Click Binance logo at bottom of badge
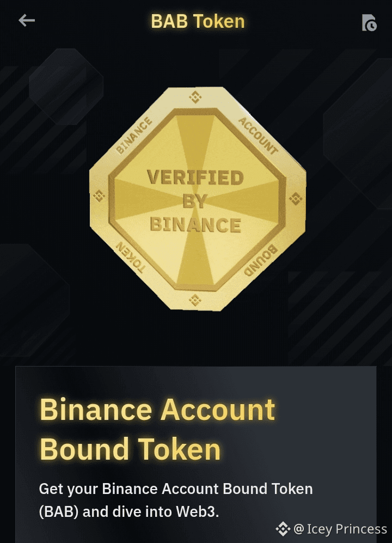This screenshot has height=543, width=392. 195,300
